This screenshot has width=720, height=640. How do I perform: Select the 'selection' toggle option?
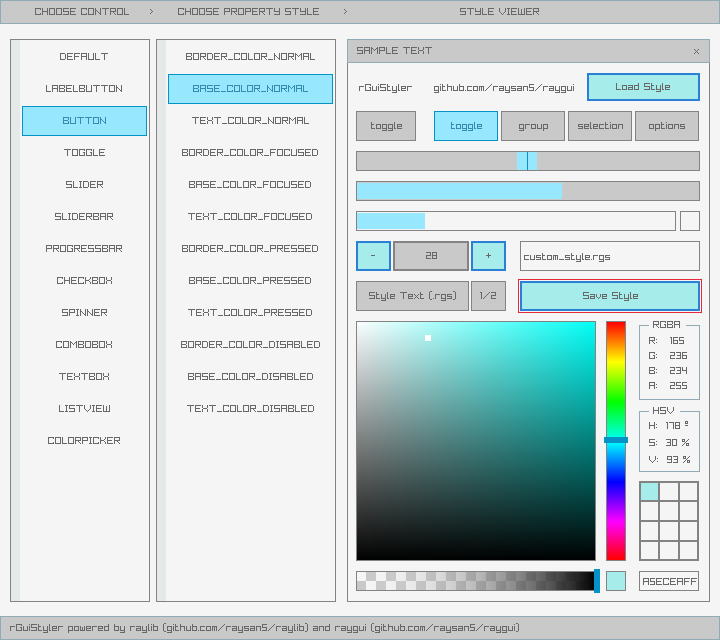[x=600, y=126]
